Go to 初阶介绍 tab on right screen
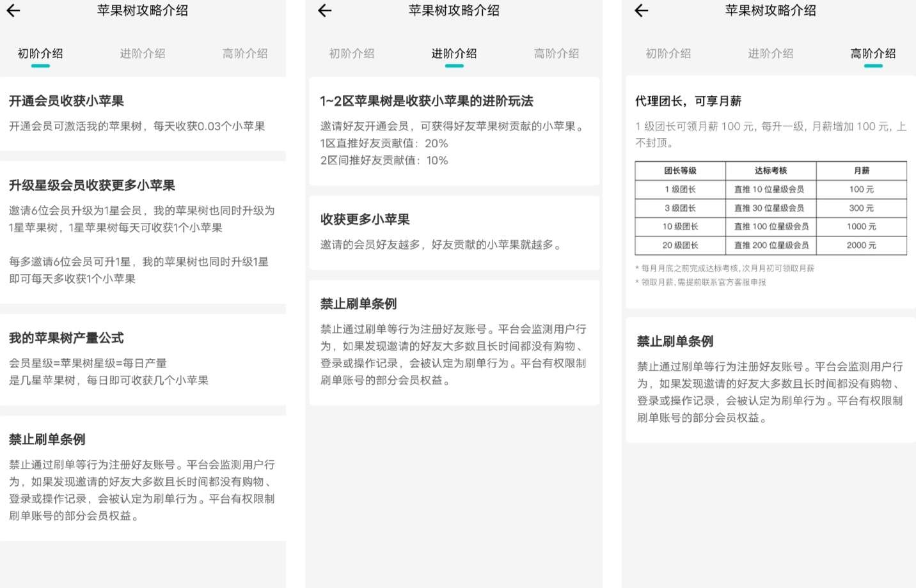The width and height of the screenshot is (916, 588). (668, 54)
